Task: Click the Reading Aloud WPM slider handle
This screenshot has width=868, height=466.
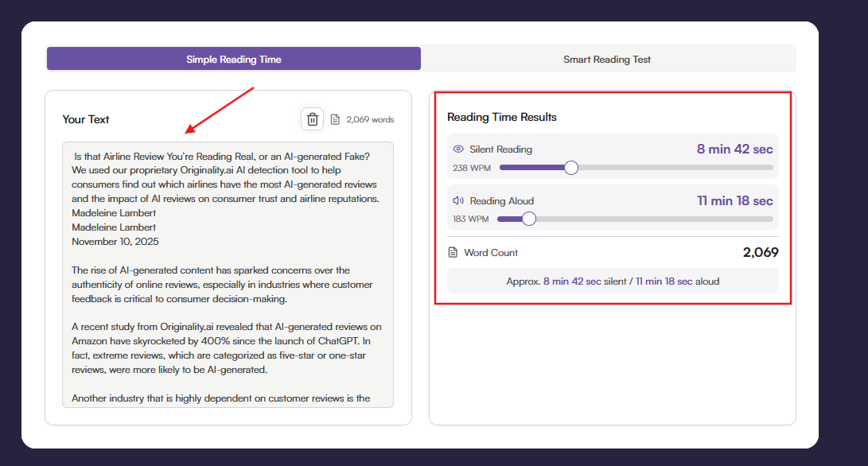Action: coord(529,218)
